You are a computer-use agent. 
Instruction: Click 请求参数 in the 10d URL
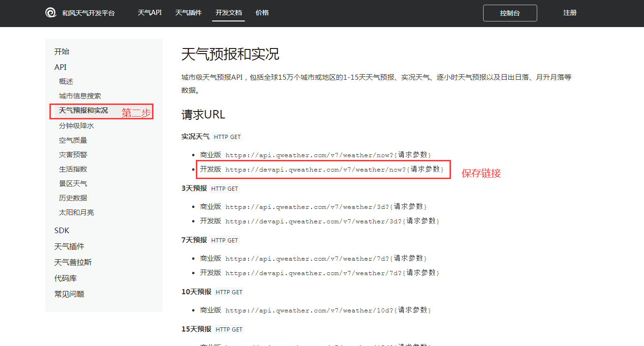(413, 310)
